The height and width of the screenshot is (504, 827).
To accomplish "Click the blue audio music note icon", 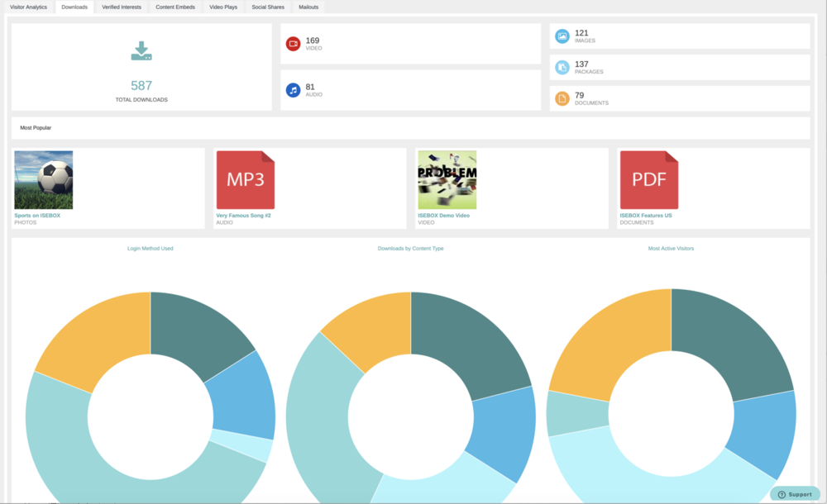I will click(x=294, y=90).
